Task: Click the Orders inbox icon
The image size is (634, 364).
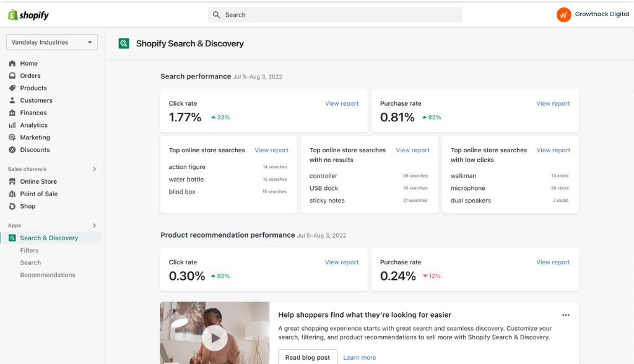Action: [12, 76]
